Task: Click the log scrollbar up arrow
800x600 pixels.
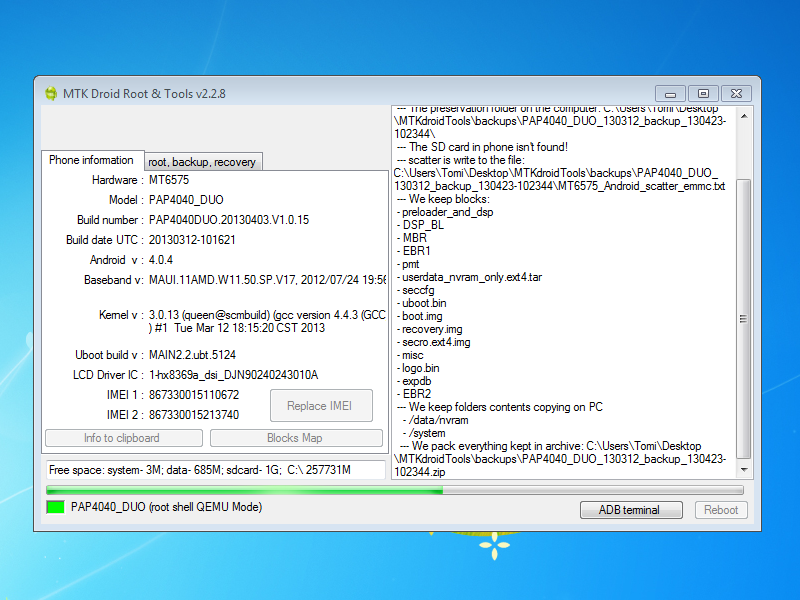Action: click(743, 115)
